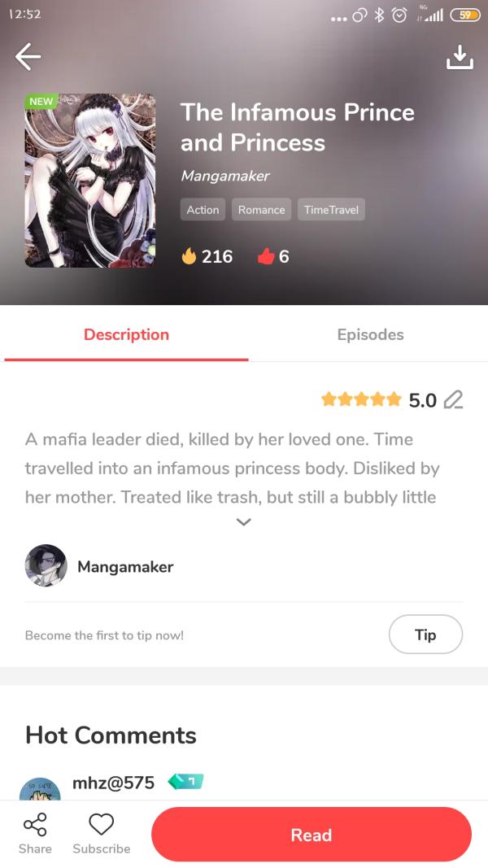The width and height of the screenshot is (488, 868).
Task: Open the Mangamaker author link under the title
Action: click(x=224, y=176)
